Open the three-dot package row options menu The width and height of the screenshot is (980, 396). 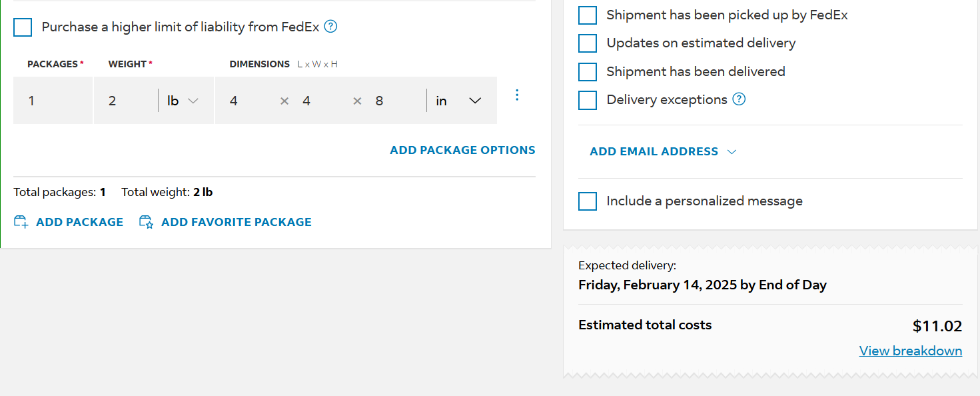[x=517, y=95]
